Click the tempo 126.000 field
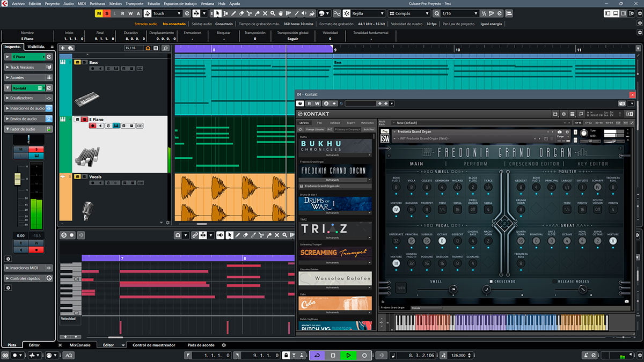 coord(459,355)
